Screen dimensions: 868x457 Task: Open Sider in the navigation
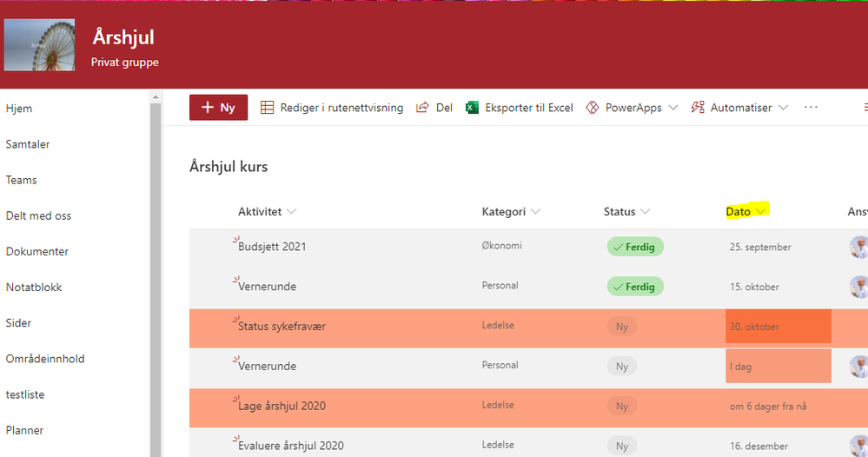18,323
